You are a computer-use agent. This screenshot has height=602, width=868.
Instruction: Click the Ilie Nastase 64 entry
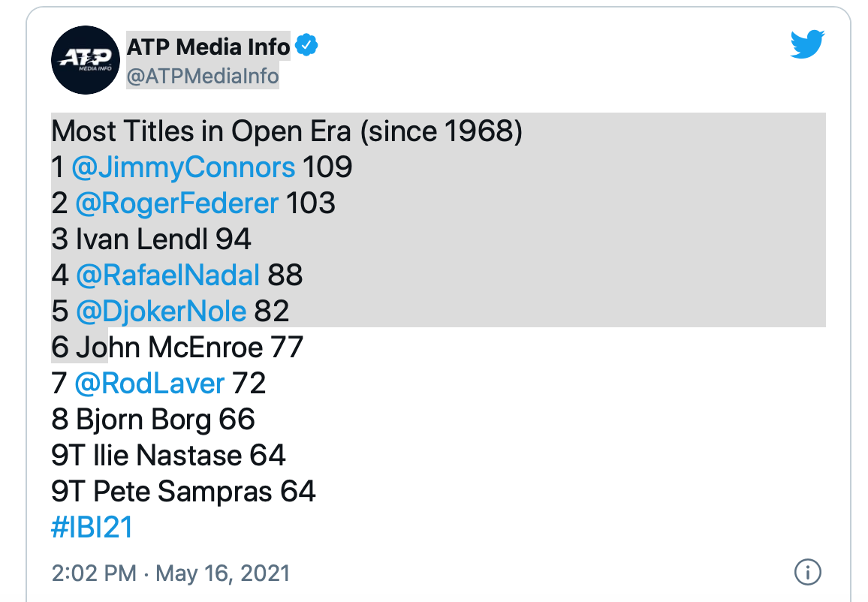[169, 455]
